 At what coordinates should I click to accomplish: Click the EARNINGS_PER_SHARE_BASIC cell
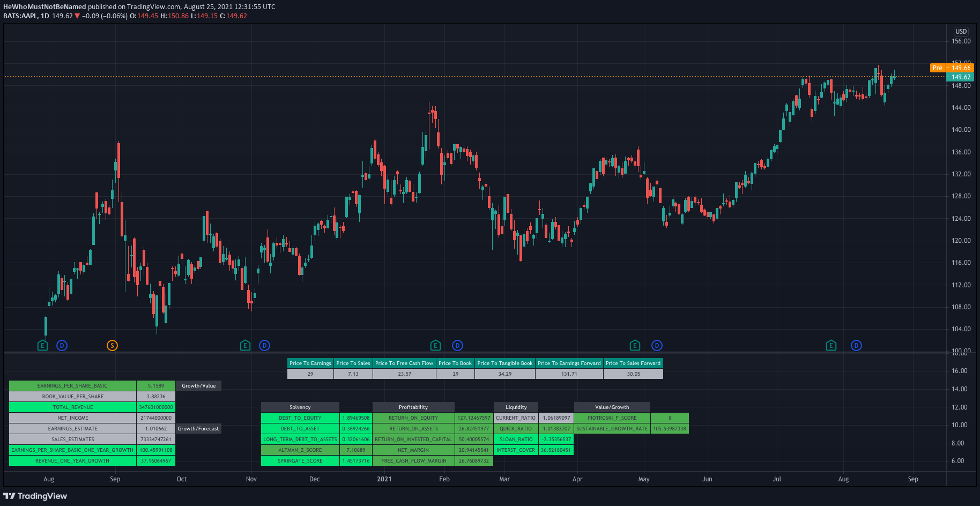point(72,386)
